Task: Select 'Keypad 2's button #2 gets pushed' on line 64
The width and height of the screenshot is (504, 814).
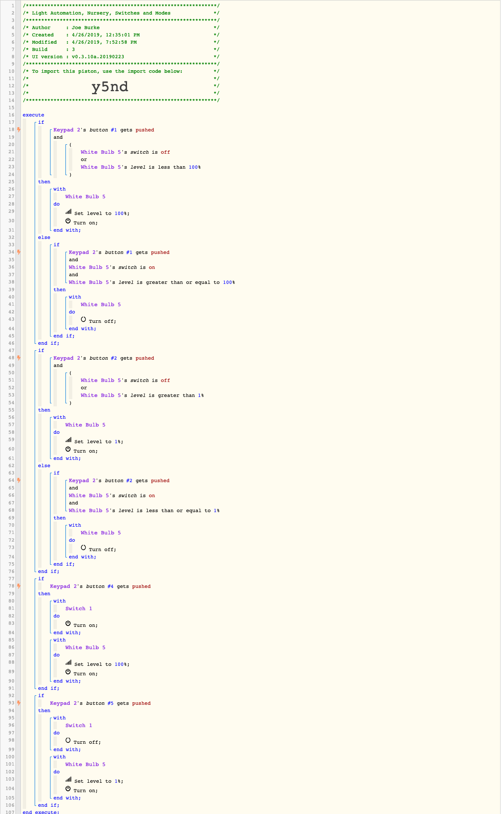Action: pos(119,480)
